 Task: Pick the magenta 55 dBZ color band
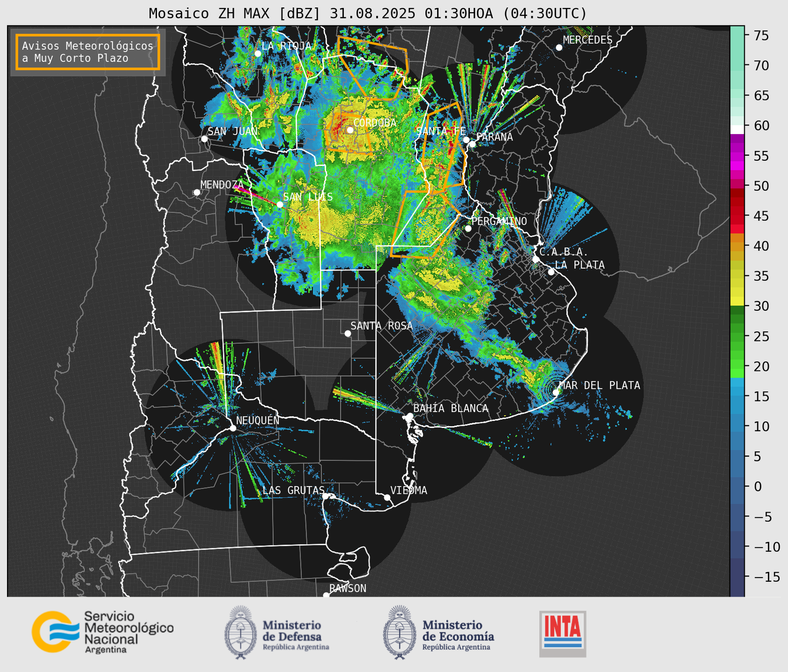[737, 157]
